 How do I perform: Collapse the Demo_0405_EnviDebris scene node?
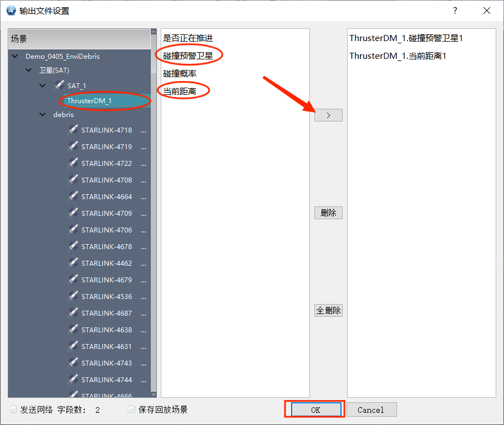[x=15, y=56]
